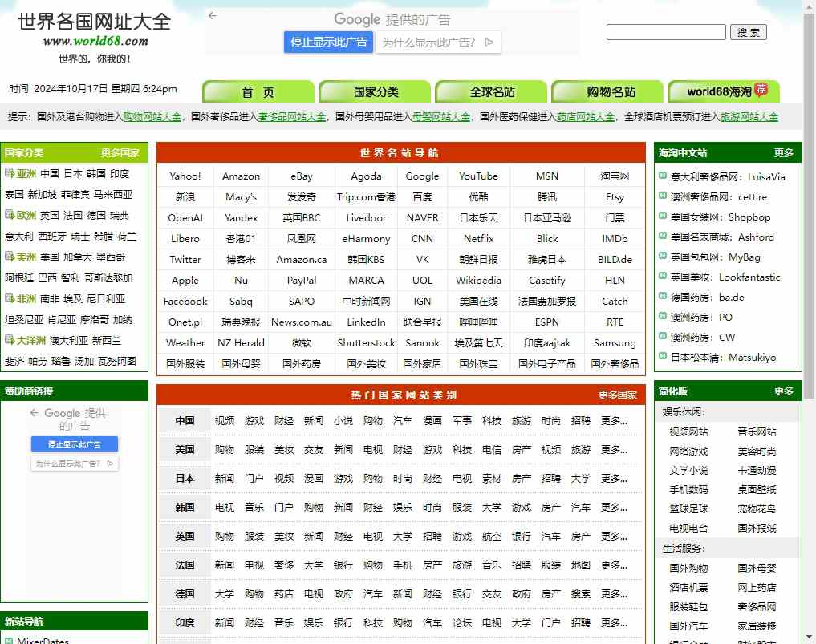The width and height of the screenshot is (816, 644).
Task: Open the 母婴网站大全 link
Action: tap(440, 117)
